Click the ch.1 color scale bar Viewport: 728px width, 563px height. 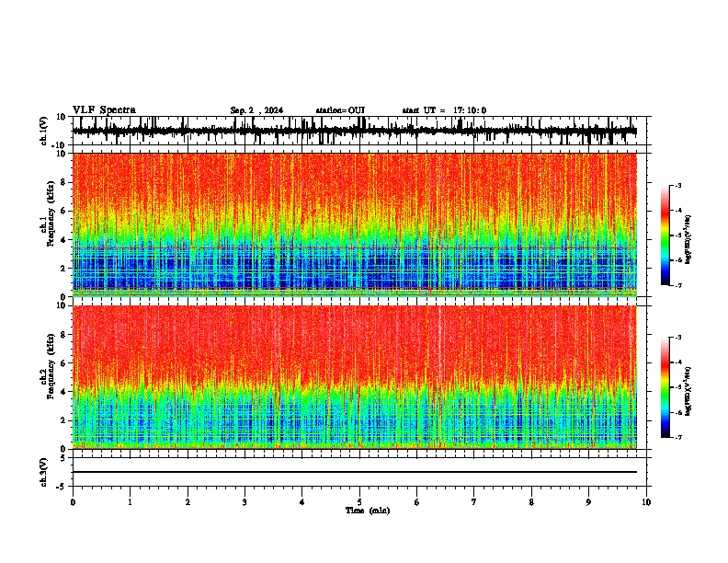pyautogui.click(x=665, y=236)
